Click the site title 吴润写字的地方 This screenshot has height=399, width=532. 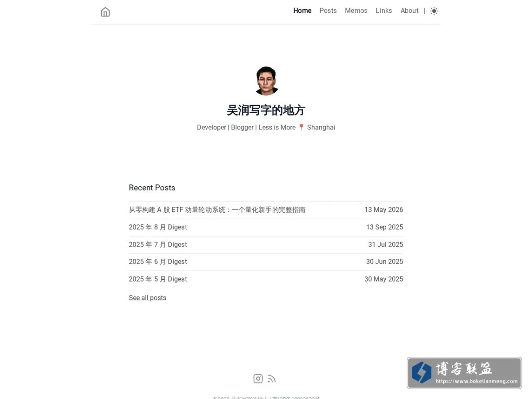tap(266, 110)
